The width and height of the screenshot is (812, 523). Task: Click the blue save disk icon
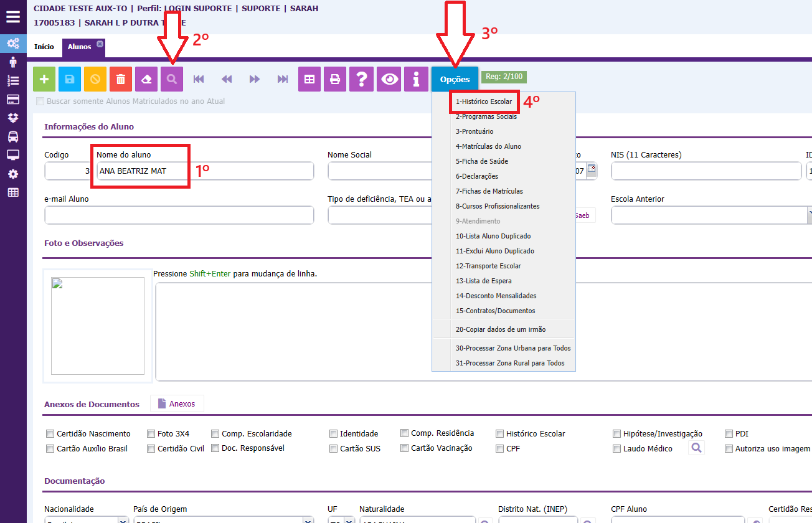70,79
